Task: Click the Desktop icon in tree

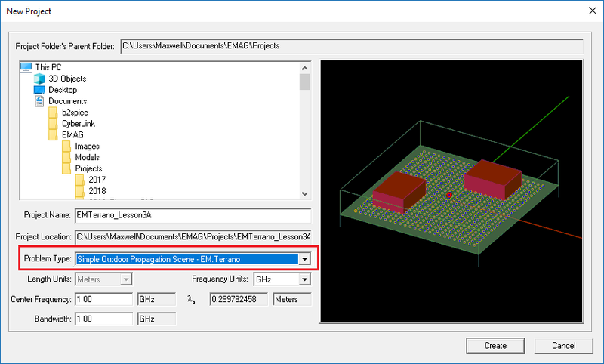Action: (x=39, y=90)
